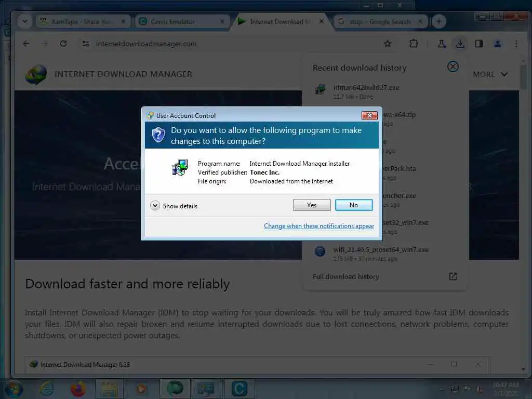The image size is (532, 399).
Task: Expand Show details chevron in UAC dialog
Action: tap(155, 206)
